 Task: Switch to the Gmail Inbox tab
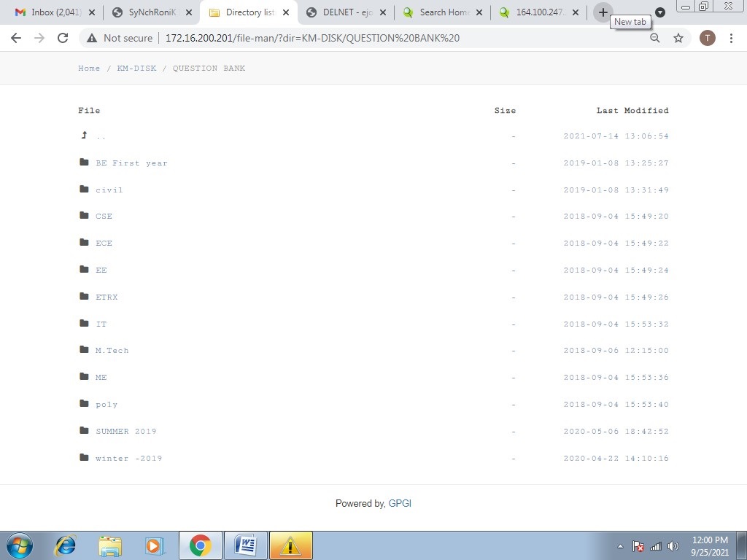pyautogui.click(x=55, y=12)
